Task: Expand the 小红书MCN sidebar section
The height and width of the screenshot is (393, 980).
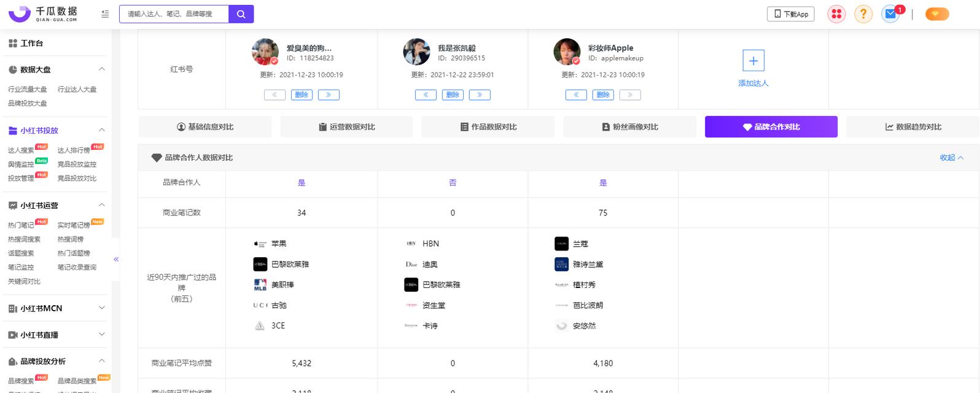Action: point(102,308)
